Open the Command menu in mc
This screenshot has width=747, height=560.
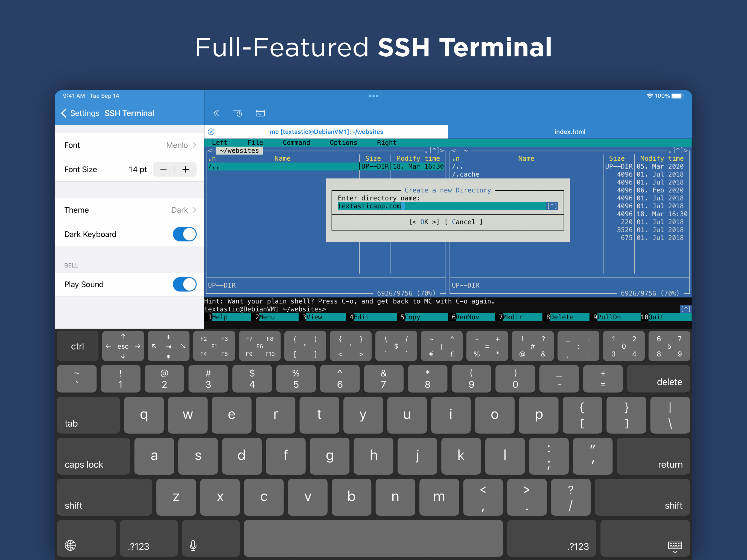[296, 142]
